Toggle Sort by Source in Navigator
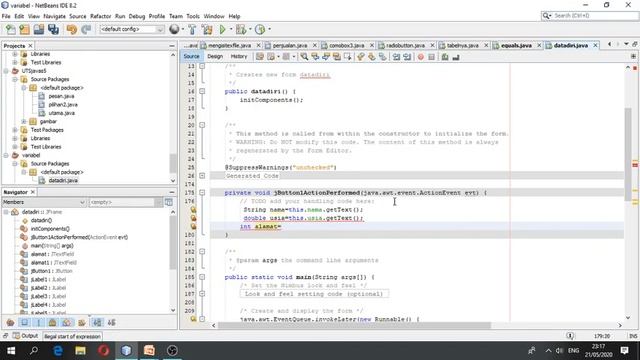Screen dimensions: 640x360 point(111,322)
